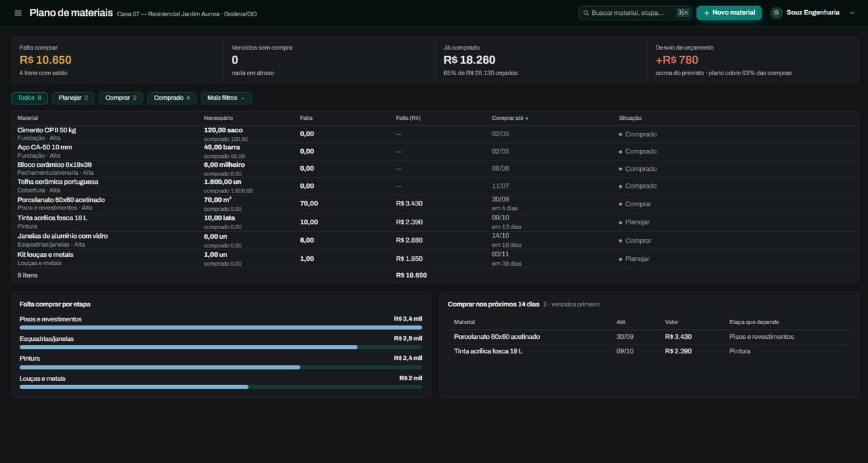Click the R$ 2.880 missing amount
Screen dimensions: 868x463
pos(409,241)
